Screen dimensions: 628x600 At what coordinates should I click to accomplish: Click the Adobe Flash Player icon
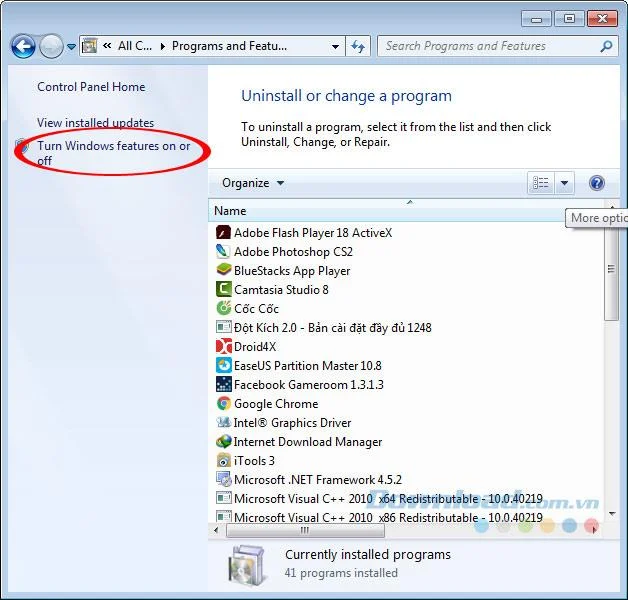coord(223,232)
